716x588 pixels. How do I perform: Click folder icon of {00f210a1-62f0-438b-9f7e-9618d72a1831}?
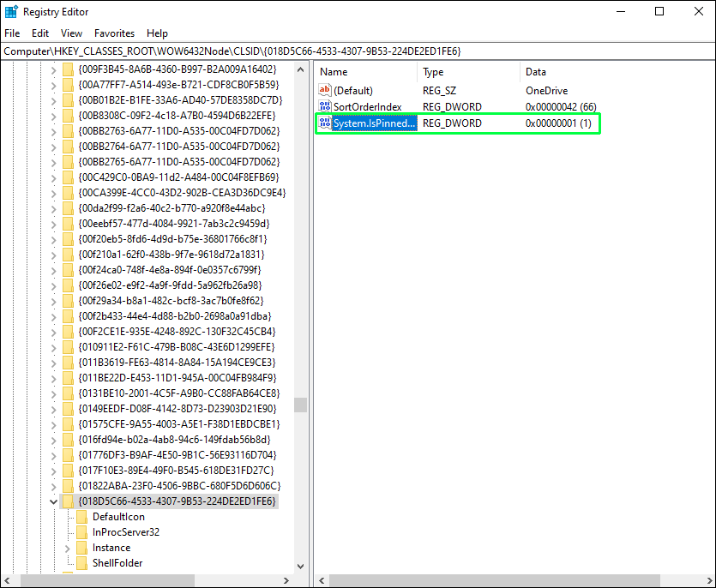pos(68,255)
